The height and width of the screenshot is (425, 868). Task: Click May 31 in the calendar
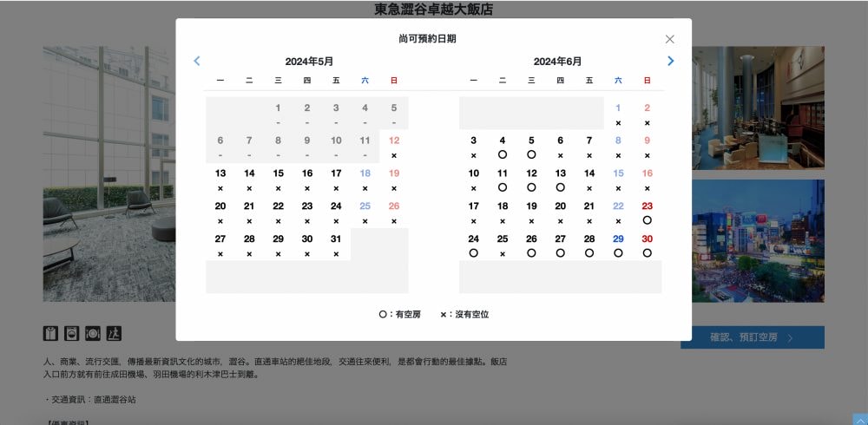click(336, 245)
